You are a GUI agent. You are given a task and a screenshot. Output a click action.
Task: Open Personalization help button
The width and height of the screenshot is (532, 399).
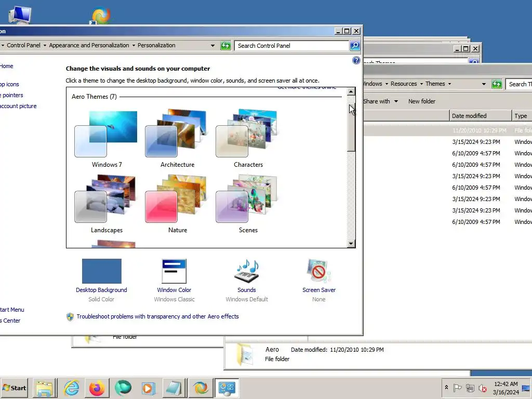[356, 60]
